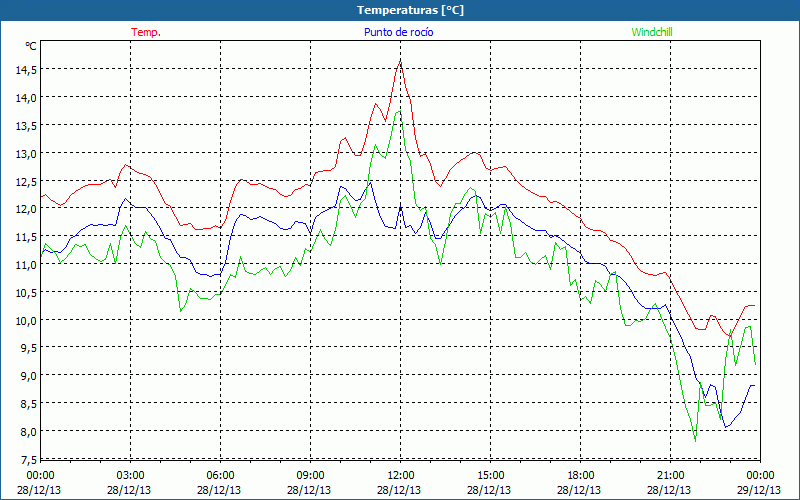Click the 09:00 time axis label
The width and height of the screenshot is (800, 500).
tap(310, 475)
